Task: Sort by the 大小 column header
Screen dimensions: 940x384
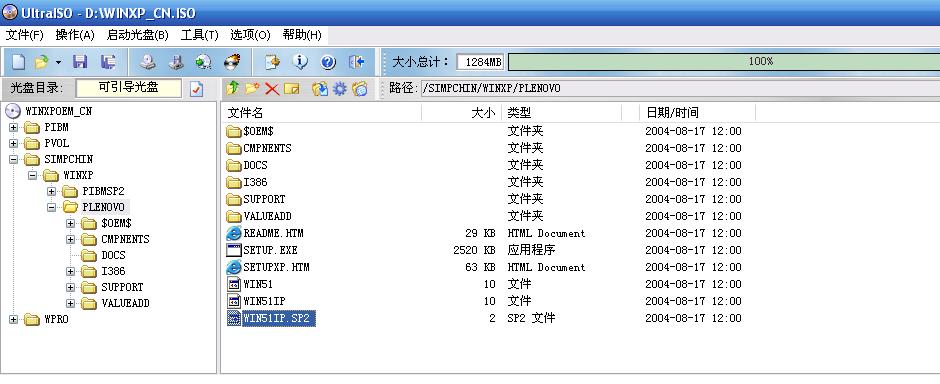Action: 462,113
